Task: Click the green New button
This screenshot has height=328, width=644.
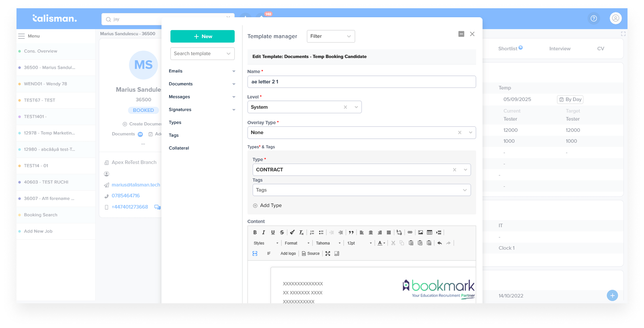Action: [202, 36]
